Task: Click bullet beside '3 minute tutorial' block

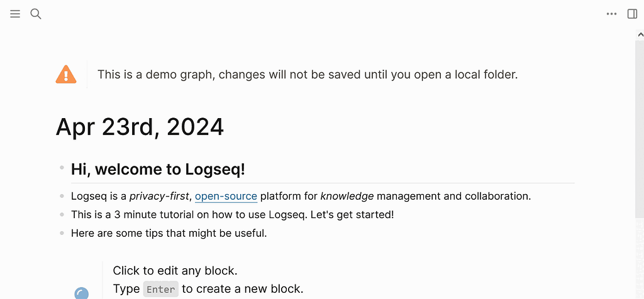Action: pyautogui.click(x=62, y=215)
